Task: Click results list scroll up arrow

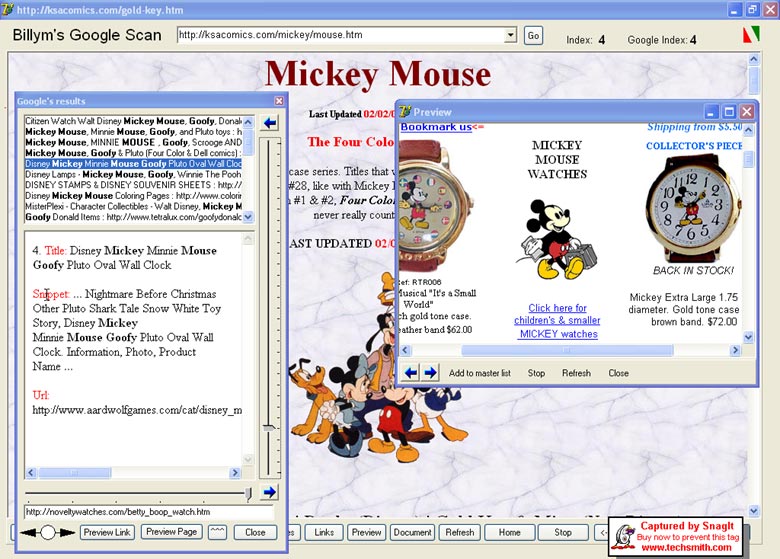Action: point(248,122)
